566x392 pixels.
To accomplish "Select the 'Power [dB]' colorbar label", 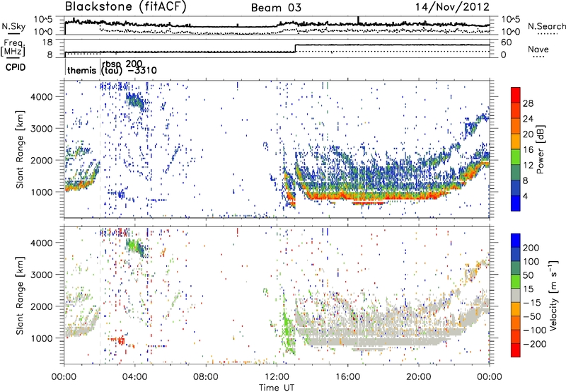I will point(541,149).
